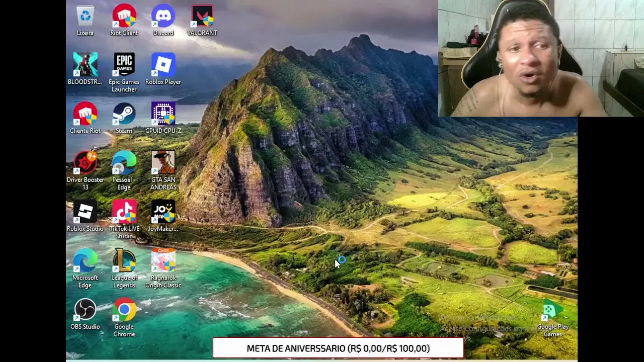Click the Cliente Riot desktop icon
The width and height of the screenshot is (644, 362).
[85, 118]
